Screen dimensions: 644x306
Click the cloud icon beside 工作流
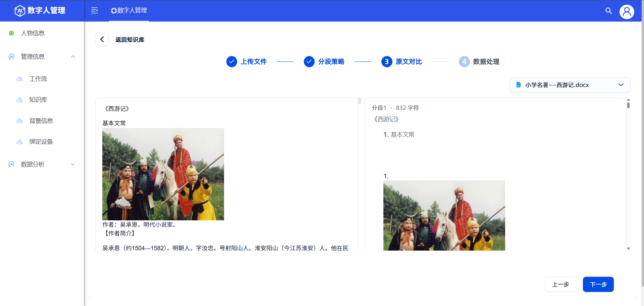(x=20, y=79)
